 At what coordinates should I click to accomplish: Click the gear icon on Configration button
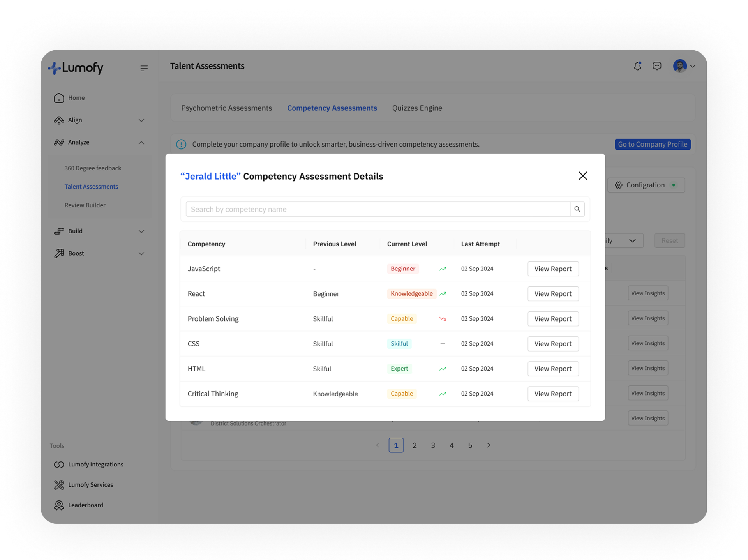619,185
